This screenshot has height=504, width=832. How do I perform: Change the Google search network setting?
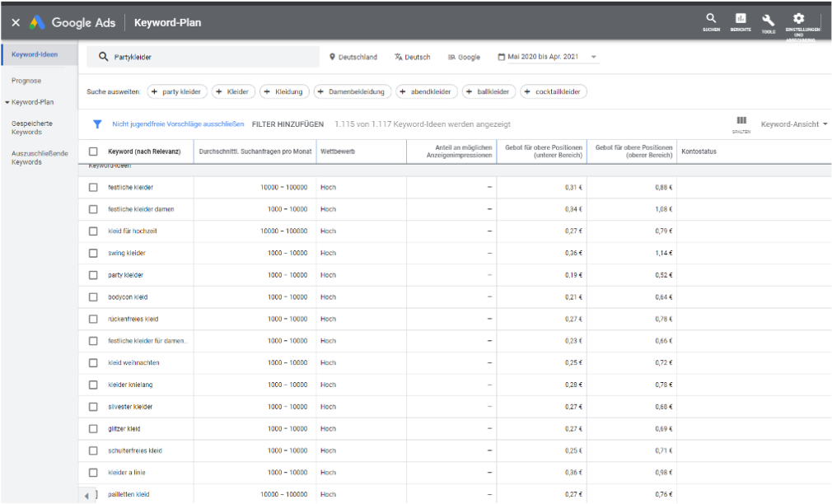464,57
